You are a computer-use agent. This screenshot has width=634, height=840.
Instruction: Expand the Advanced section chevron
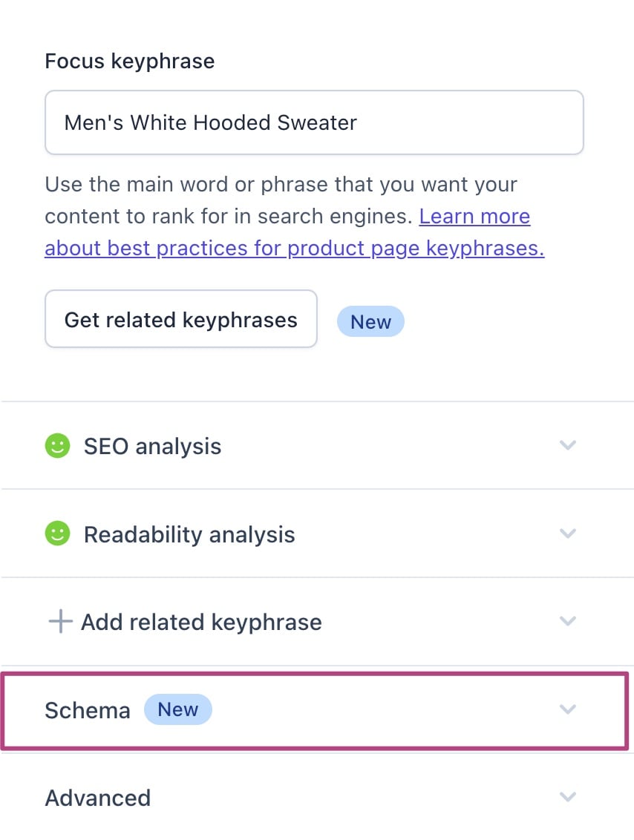pyautogui.click(x=568, y=797)
